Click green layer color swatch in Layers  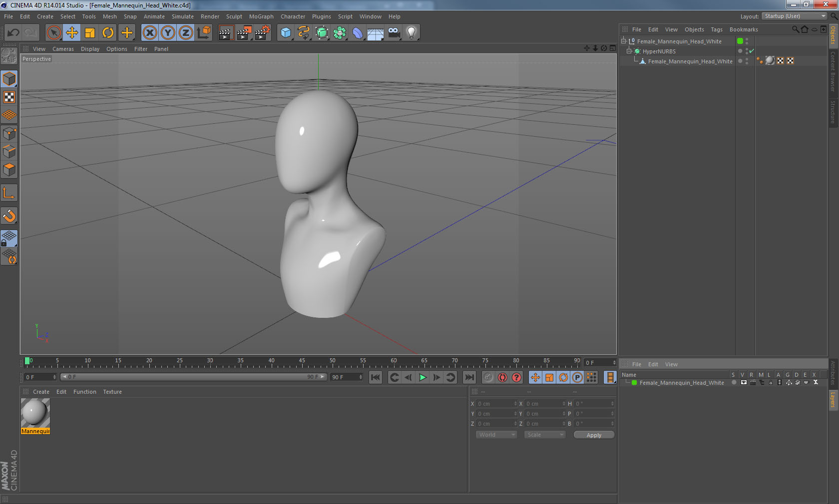pos(634,383)
